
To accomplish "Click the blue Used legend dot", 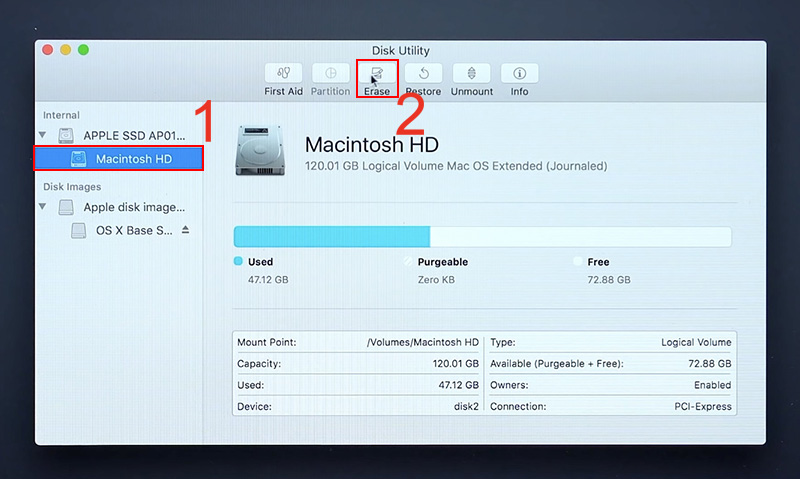I will 238,261.
